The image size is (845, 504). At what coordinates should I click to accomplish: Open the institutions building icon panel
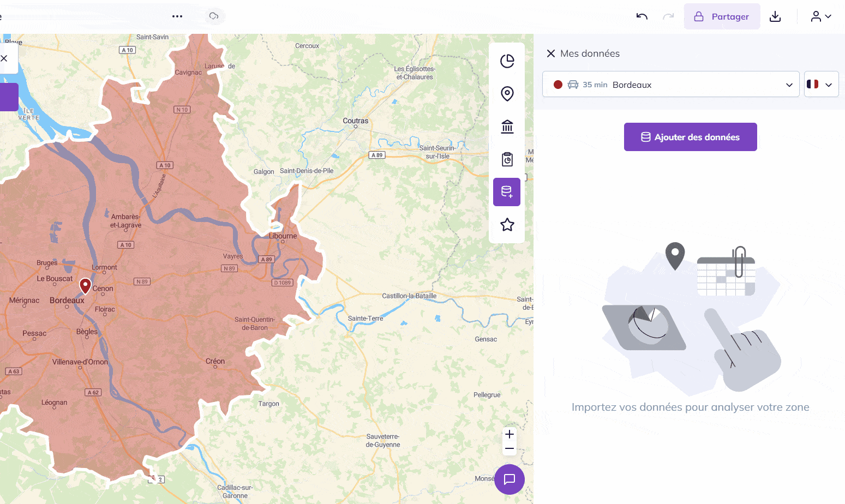[x=507, y=127]
